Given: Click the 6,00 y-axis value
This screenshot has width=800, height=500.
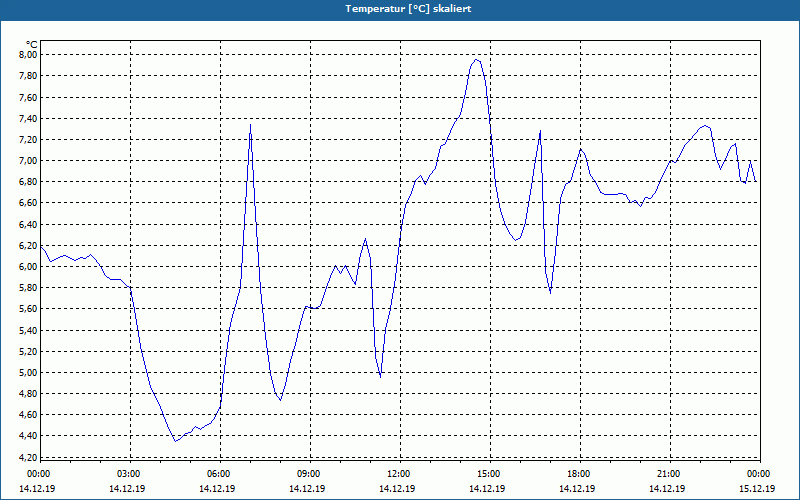Looking at the screenshot, I should click(28, 267).
